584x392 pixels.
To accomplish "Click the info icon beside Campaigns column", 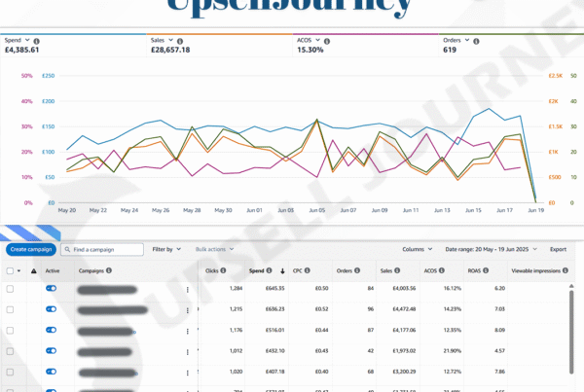I will [109, 270].
